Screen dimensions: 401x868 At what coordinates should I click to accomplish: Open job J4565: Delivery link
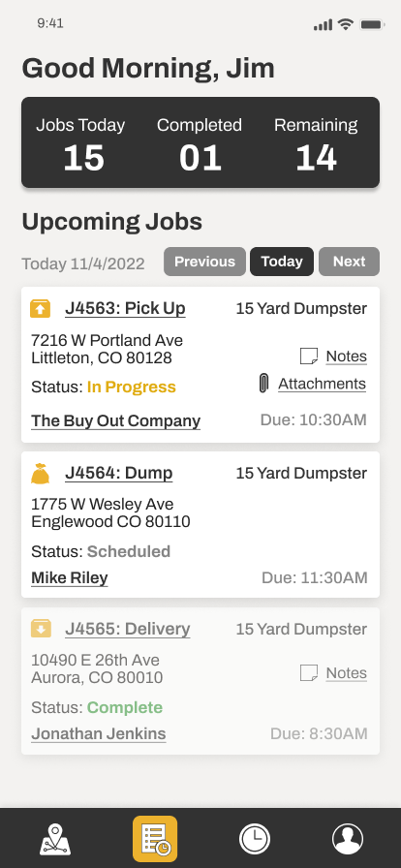pyautogui.click(x=128, y=630)
